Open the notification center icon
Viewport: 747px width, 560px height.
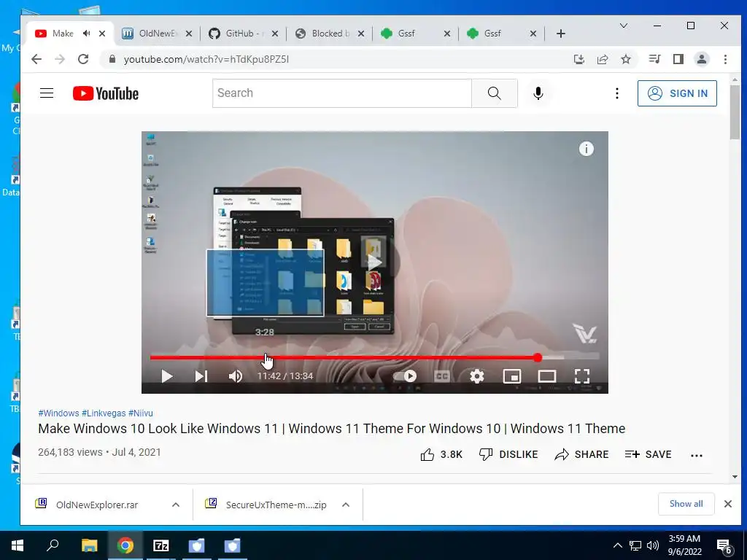click(724, 547)
